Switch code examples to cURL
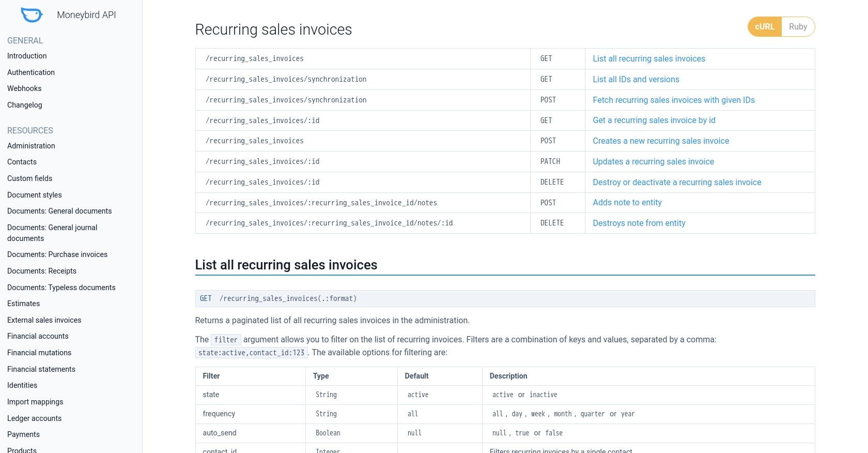 tap(765, 27)
